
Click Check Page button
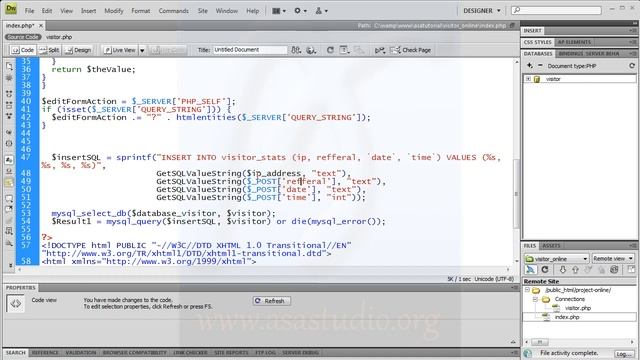point(411,50)
